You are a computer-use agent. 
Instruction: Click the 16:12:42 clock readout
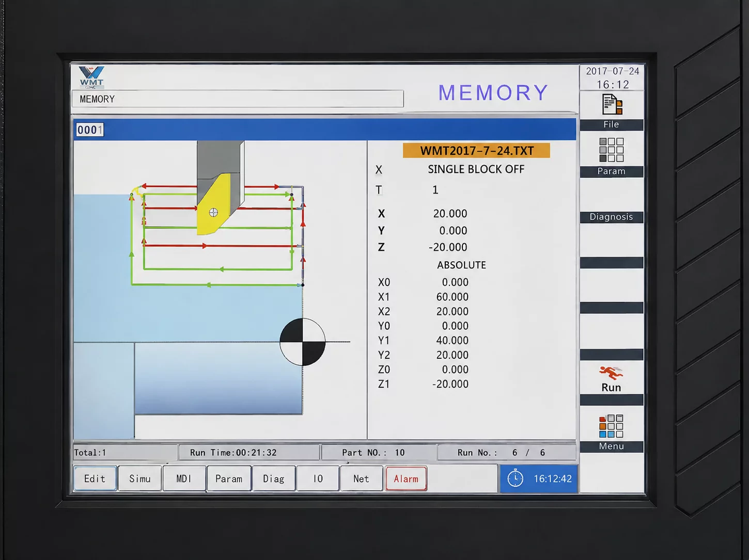click(553, 478)
